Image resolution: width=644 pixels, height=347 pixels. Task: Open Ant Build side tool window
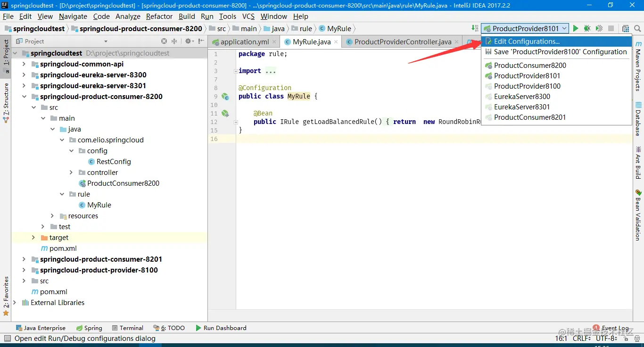638,163
